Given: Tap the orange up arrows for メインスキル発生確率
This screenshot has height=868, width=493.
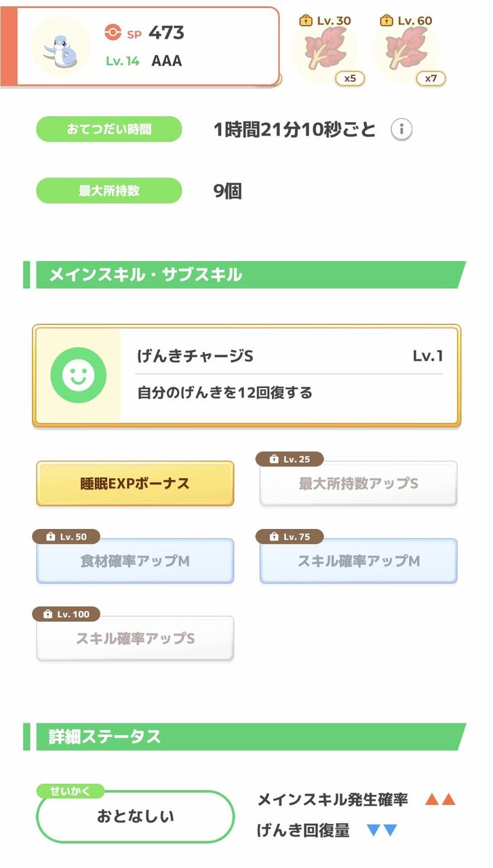Looking at the screenshot, I should click(x=439, y=800).
